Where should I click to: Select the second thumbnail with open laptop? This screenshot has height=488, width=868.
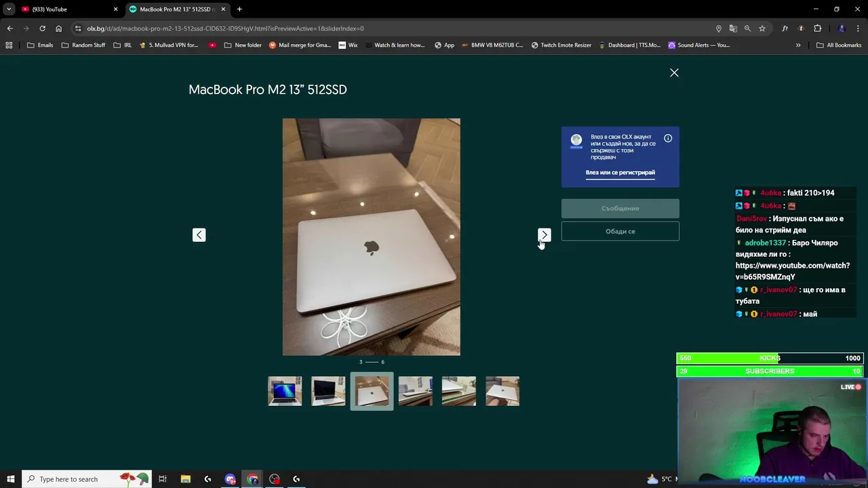pos(328,391)
